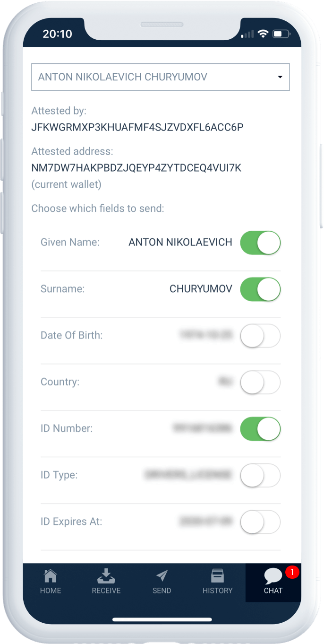324x644 pixels.
Task: Switch to the SEND tab label
Action: [162, 591]
